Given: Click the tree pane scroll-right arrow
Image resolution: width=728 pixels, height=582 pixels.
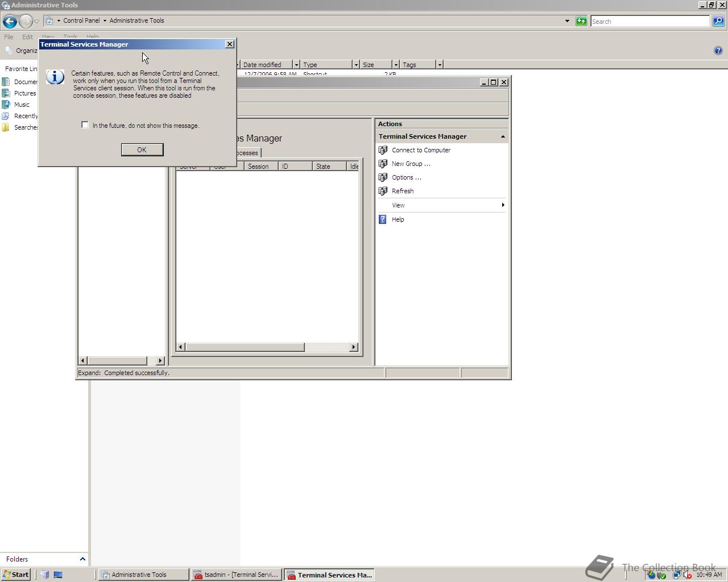Looking at the screenshot, I should (x=160, y=361).
